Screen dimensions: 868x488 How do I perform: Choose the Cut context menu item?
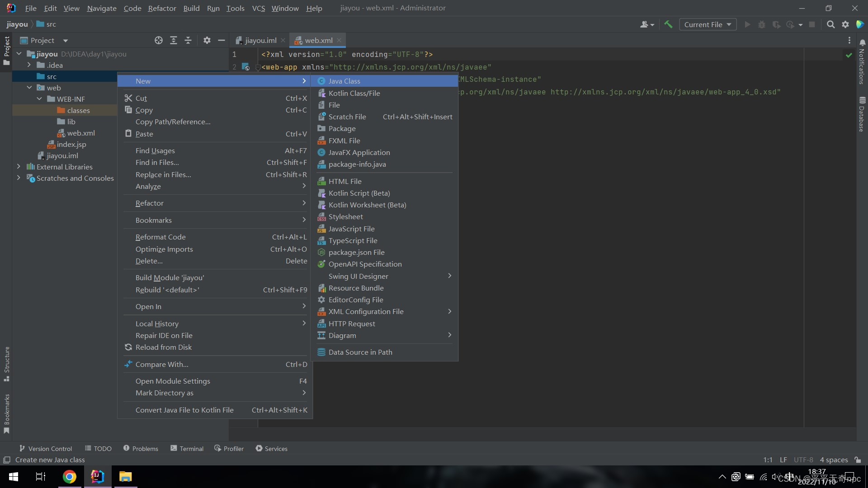pyautogui.click(x=215, y=98)
